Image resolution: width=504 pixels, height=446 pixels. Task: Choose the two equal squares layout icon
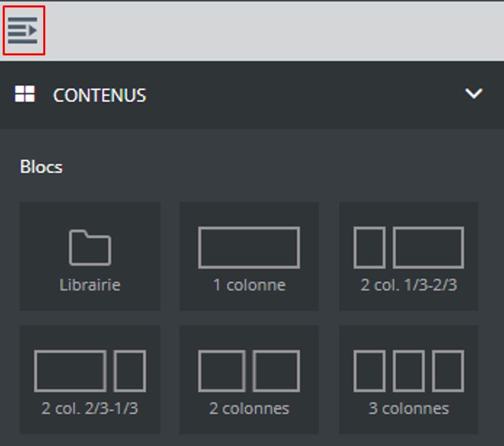click(x=249, y=371)
